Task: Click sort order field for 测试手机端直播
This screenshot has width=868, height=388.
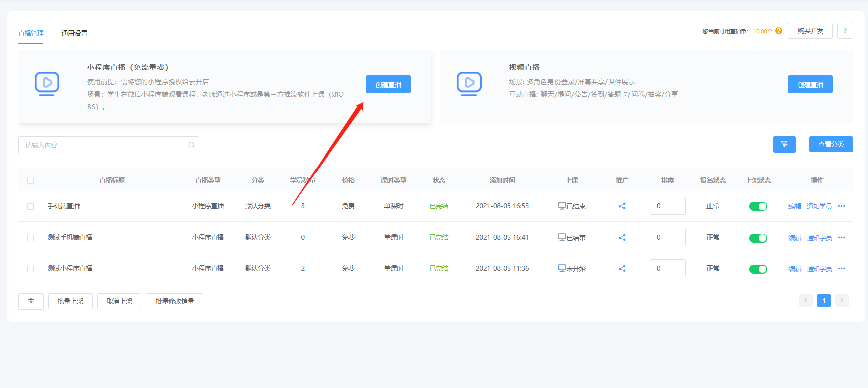Action: [668, 237]
